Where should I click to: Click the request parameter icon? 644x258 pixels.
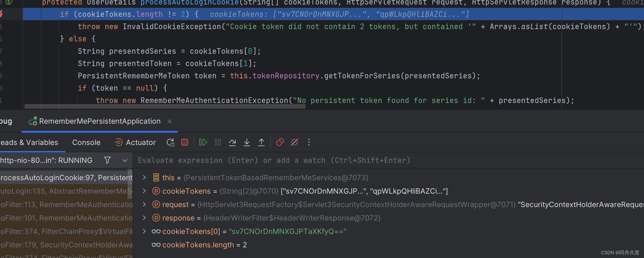point(156,205)
